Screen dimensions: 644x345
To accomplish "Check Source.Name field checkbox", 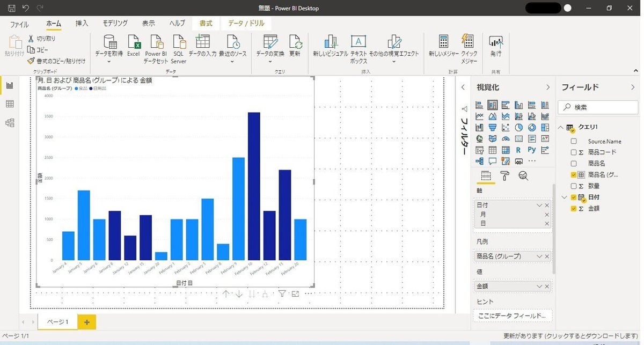I will coord(574,141).
